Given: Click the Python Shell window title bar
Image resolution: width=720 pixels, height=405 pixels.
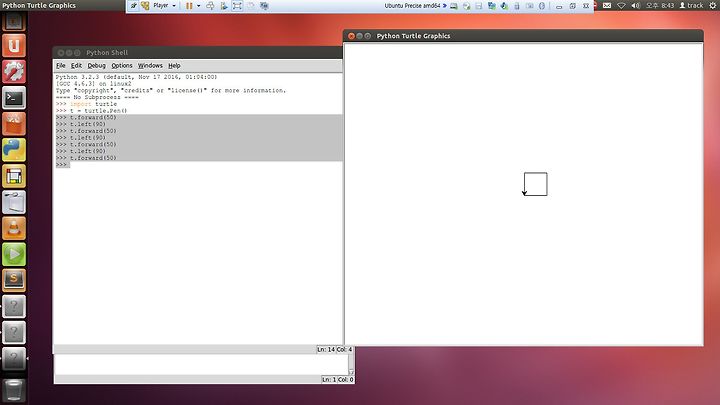Looking at the screenshot, I should point(197,53).
